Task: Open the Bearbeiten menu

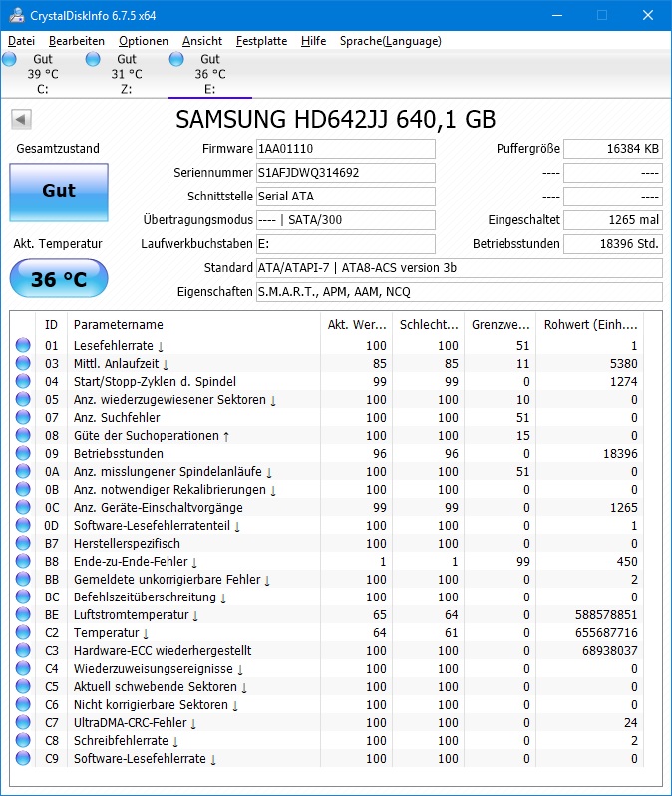Action: (x=76, y=41)
